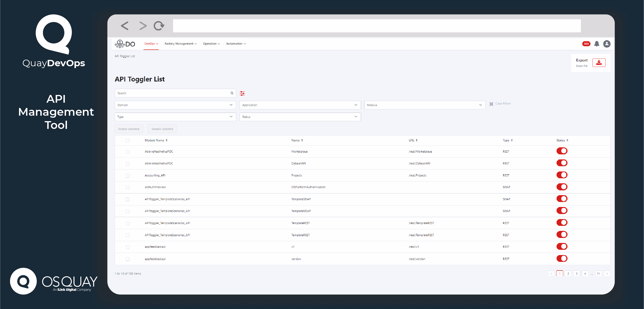
Task: Open the notifications bell
Action: click(x=597, y=43)
